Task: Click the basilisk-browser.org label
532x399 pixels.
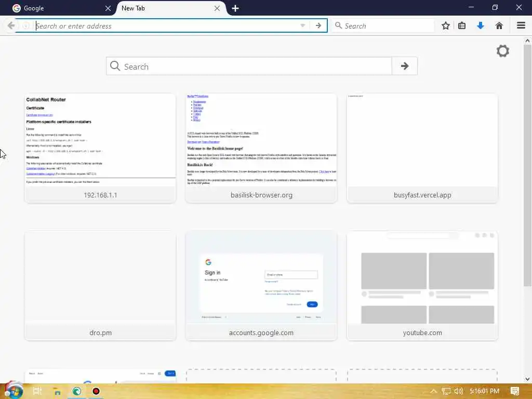Action: coord(261,195)
